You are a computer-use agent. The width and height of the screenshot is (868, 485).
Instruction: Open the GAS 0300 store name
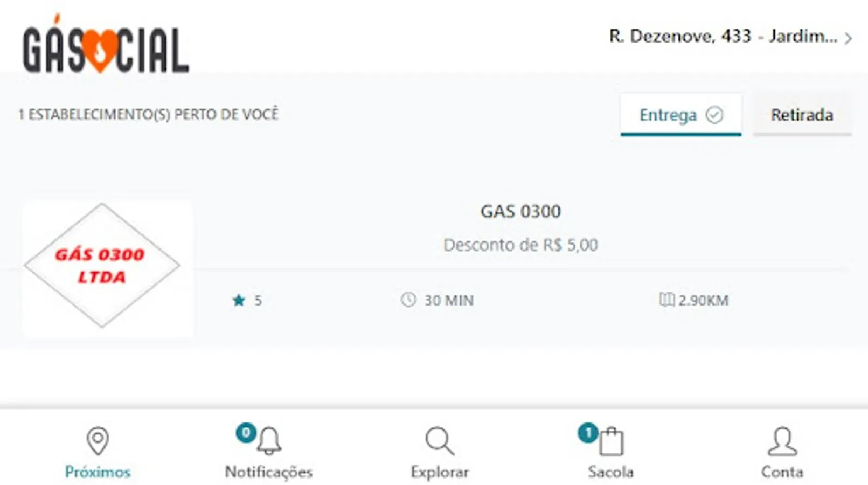point(520,211)
